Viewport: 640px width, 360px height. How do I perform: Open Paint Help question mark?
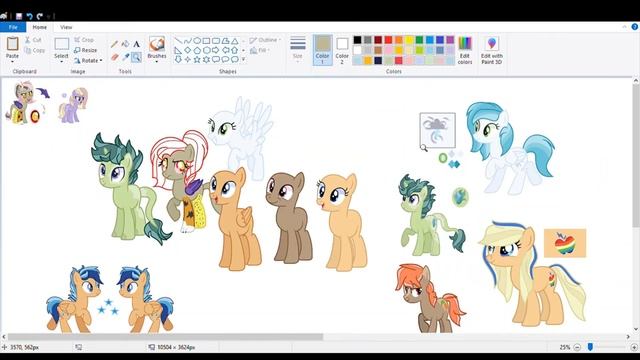(635, 27)
